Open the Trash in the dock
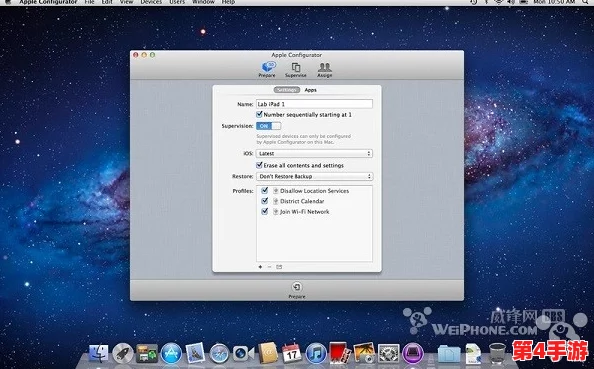Viewport: 594px width, 369px height. [x=497, y=353]
